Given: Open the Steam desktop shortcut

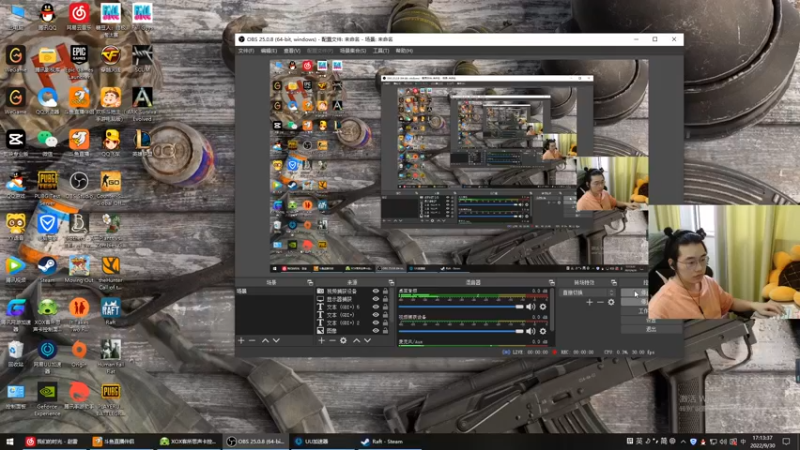Looking at the screenshot, I should pyautogui.click(x=47, y=270).
